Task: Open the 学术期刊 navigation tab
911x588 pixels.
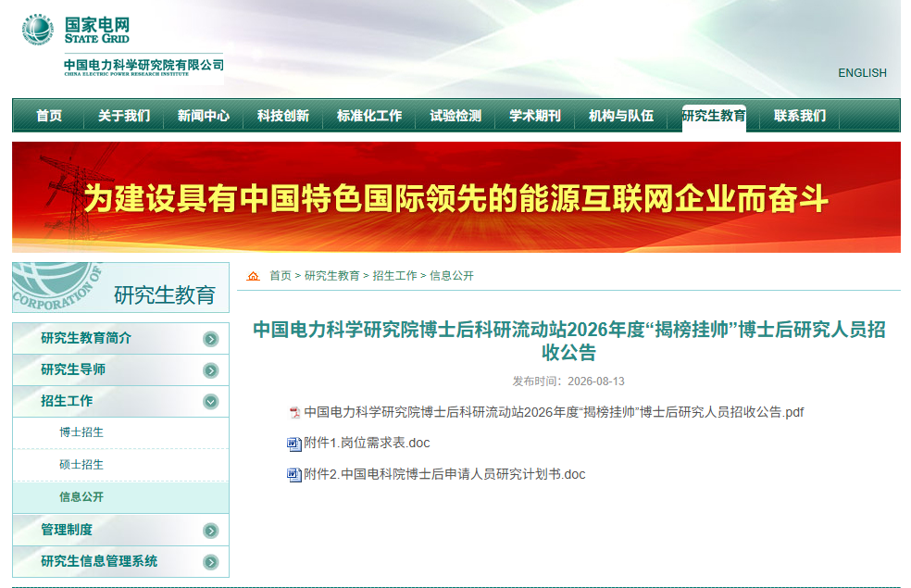Action: (535, 116)
